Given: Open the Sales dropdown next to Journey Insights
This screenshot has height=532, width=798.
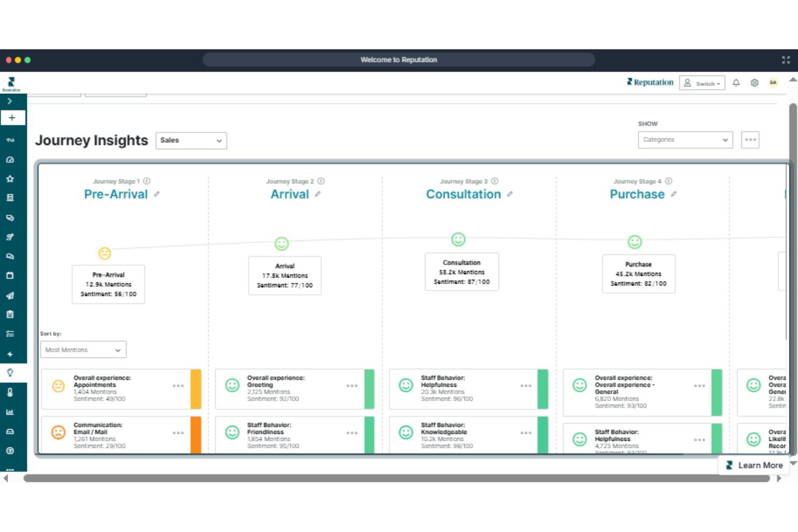Looking at the screenshot, I should [x=191, y=140].
